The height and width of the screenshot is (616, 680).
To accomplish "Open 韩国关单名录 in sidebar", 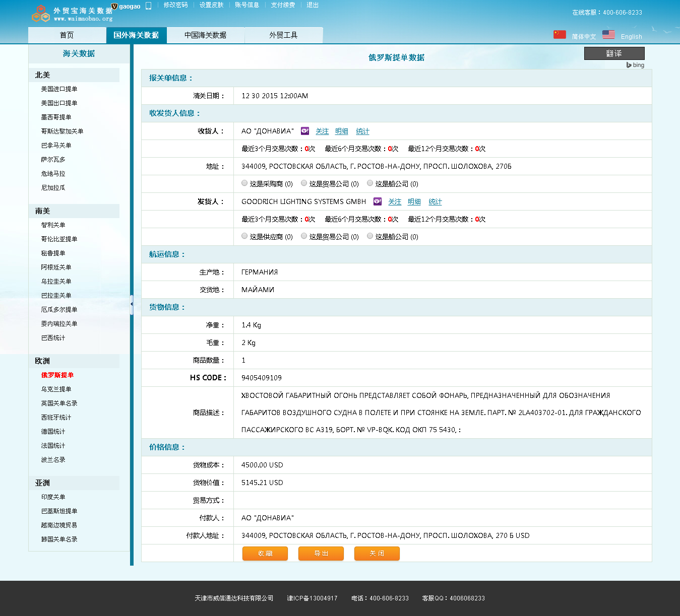I will pyautogui.click(x=59, y=539).
